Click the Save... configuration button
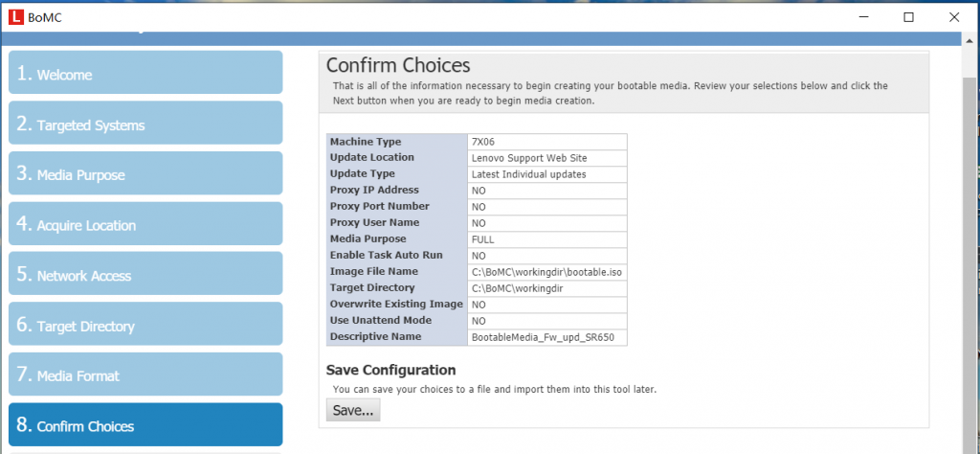 pos(353,410)
